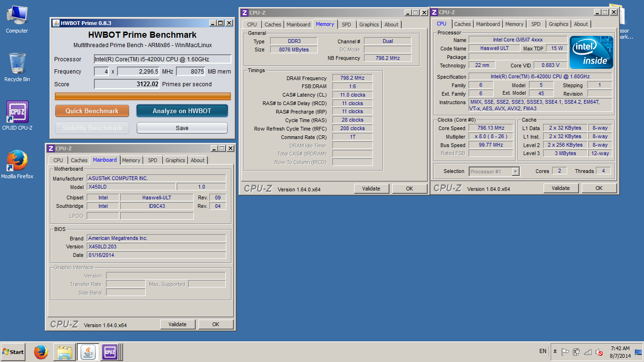The width and height of the screenshot is (644, 362).
Task: Open the SPD tab in the Memory window
Action: (347, 25)
